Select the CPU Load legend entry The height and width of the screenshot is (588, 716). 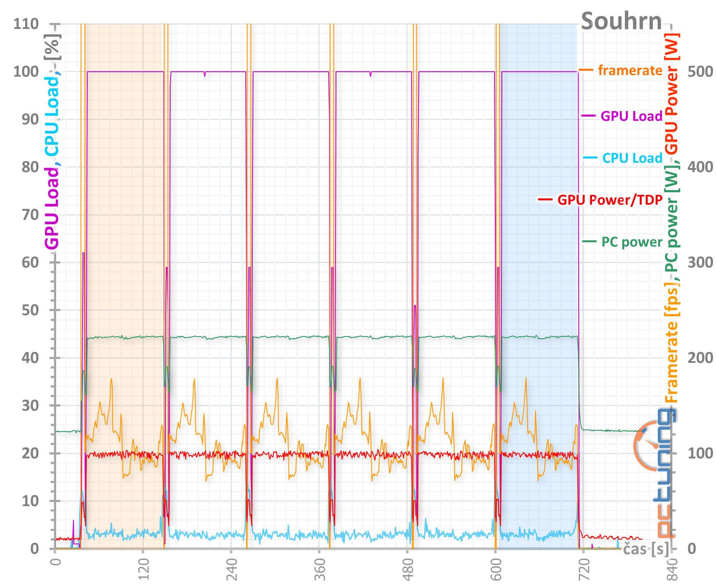[x=622, y=158]
